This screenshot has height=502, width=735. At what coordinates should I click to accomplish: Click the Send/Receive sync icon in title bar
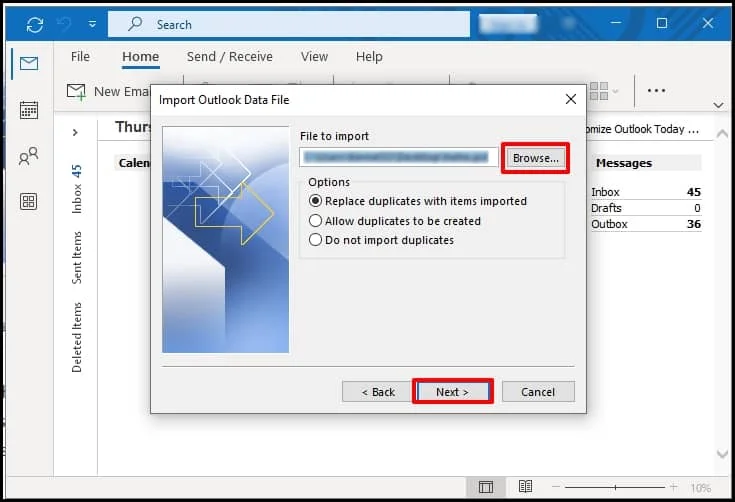[x=35, y=24]
